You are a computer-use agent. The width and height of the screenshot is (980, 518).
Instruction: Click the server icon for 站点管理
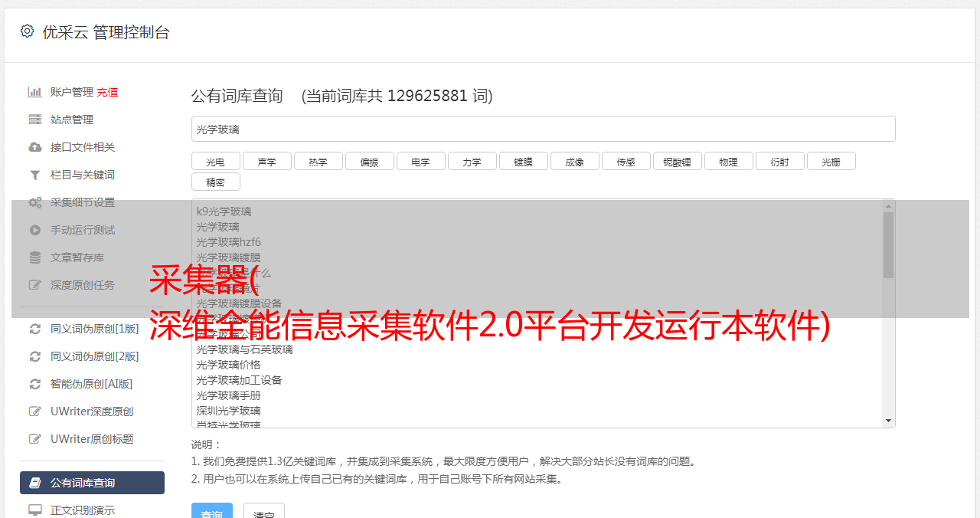pos(35,120)
